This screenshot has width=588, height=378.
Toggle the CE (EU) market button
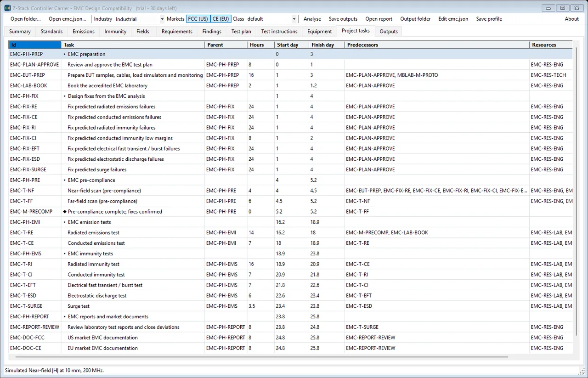point(221,19)
